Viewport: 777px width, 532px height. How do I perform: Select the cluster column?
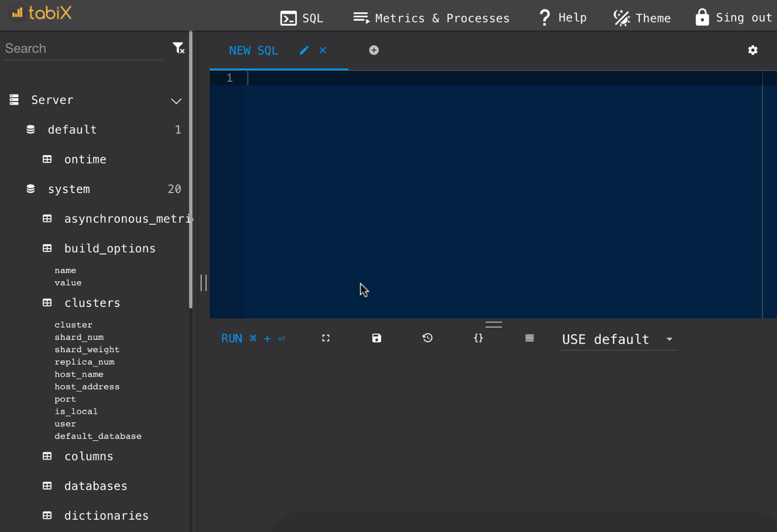click(x=73, y=325)
